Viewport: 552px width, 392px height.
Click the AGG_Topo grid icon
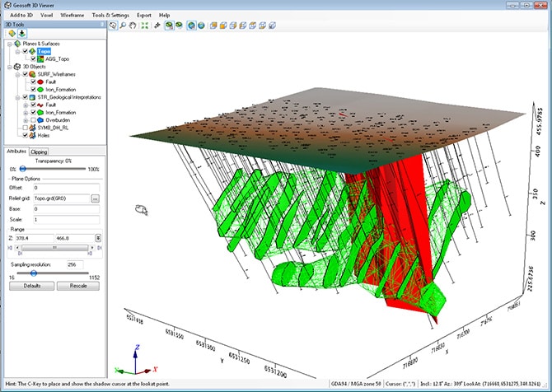(40, 58)
